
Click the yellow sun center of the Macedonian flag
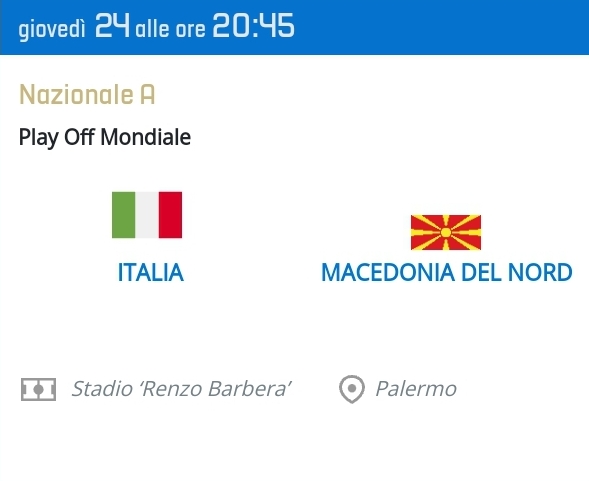coord(446,232)
